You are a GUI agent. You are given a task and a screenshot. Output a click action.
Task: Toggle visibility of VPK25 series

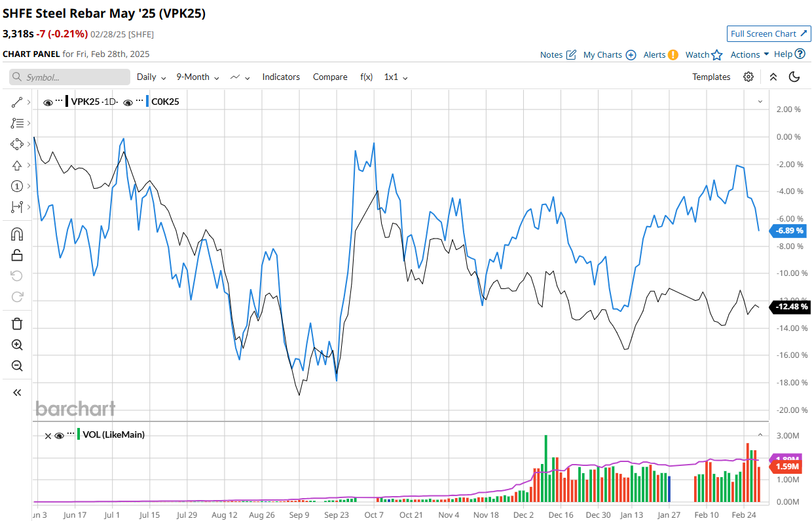(48, 102)
